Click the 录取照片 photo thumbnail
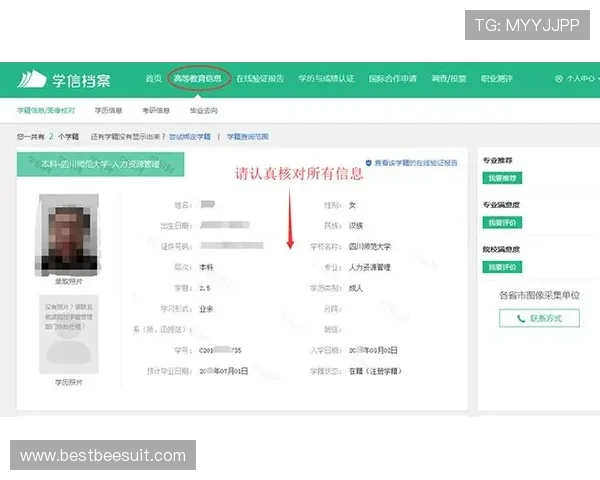 tap(68, 235)
